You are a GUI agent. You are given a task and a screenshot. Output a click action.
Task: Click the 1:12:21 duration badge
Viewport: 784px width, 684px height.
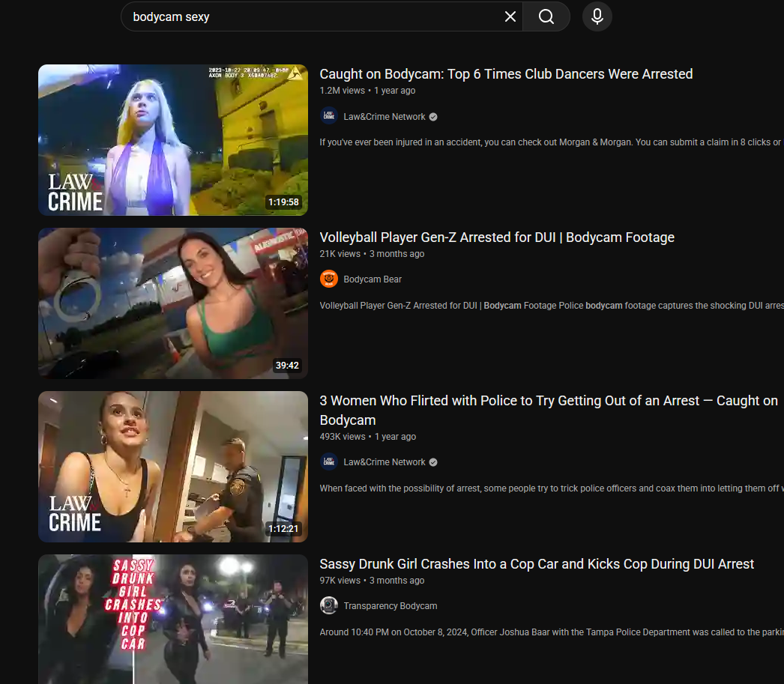point(283,529)
